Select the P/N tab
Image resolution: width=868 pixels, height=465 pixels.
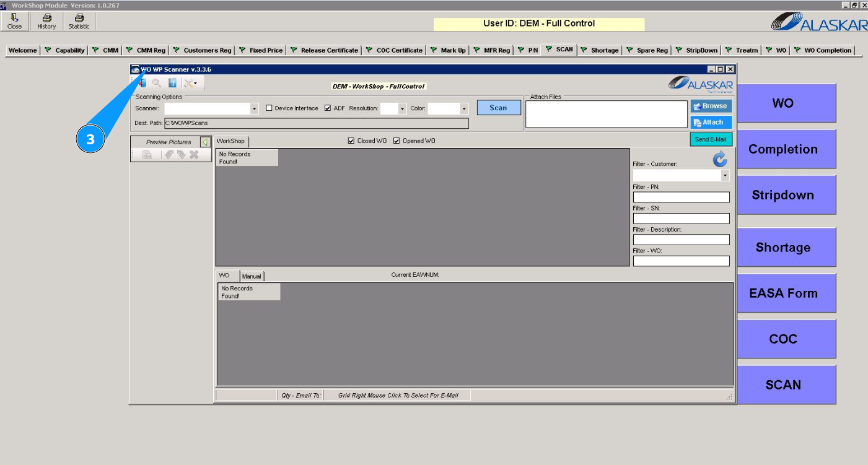tap(528, 51)
